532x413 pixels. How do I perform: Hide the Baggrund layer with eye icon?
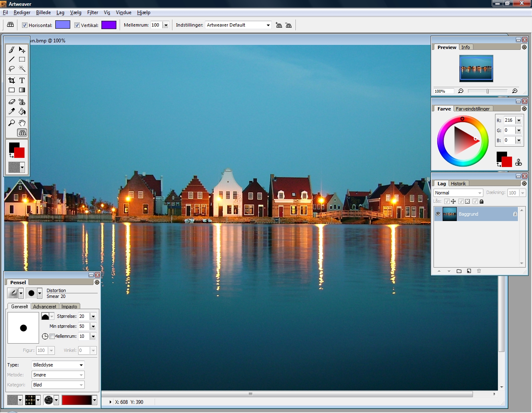[438, 214]
